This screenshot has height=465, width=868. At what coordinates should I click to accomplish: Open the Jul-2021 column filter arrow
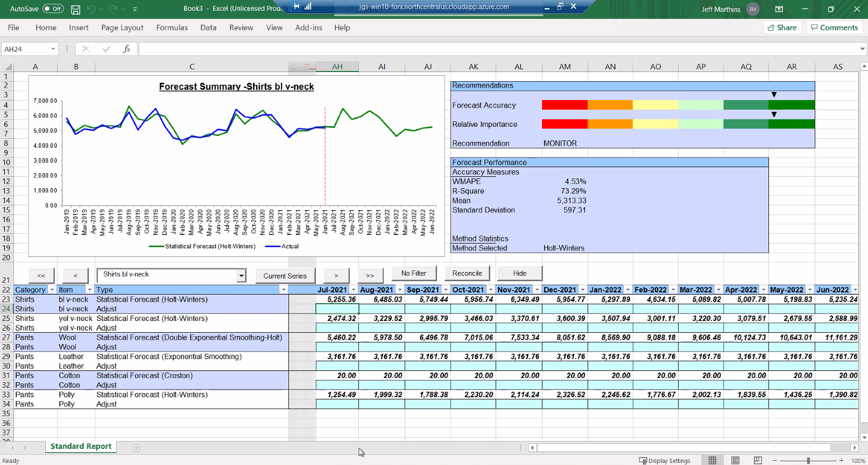coord(354,290)
